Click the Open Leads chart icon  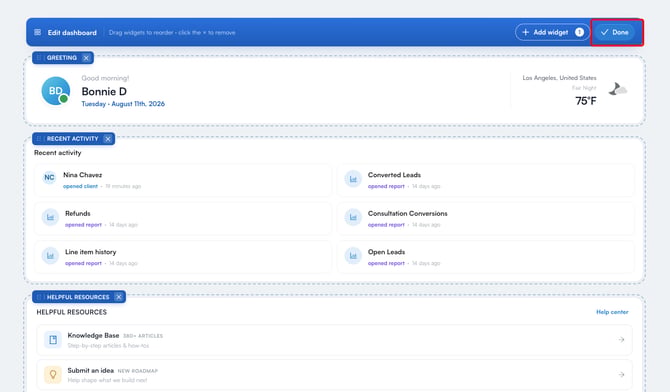[x=353, y=256]
